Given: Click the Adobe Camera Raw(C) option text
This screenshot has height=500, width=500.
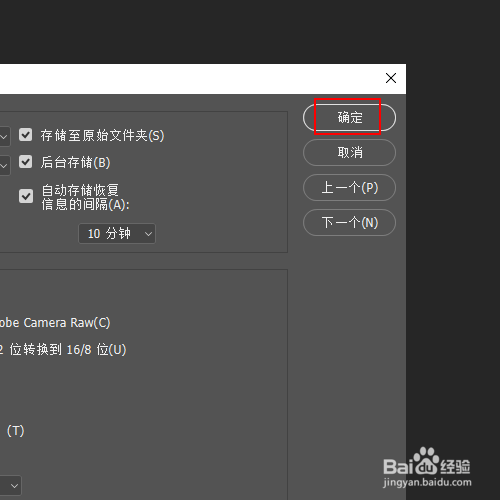Looking at the screenshot, I should click(x=55, y=323).
